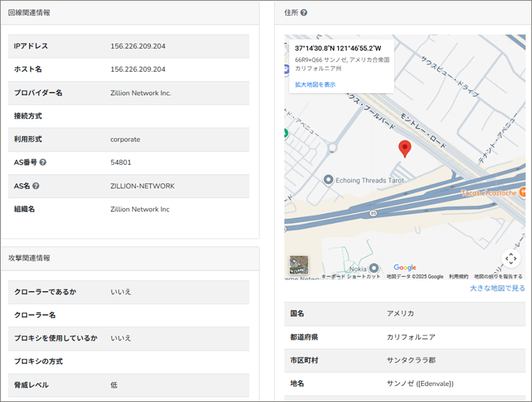The height and width of the screenshot is (402, 532).
Task: Click the red location pin on the map
Action: 404,149
